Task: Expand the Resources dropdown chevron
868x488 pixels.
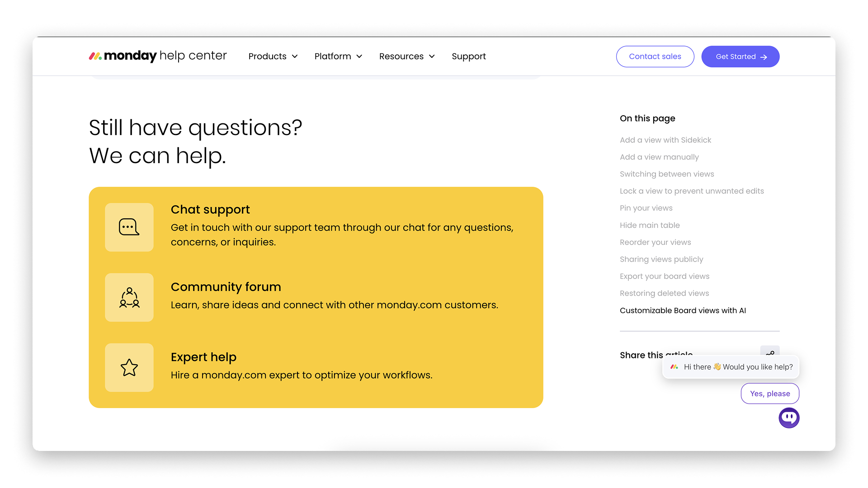Action: click(432, 56)
